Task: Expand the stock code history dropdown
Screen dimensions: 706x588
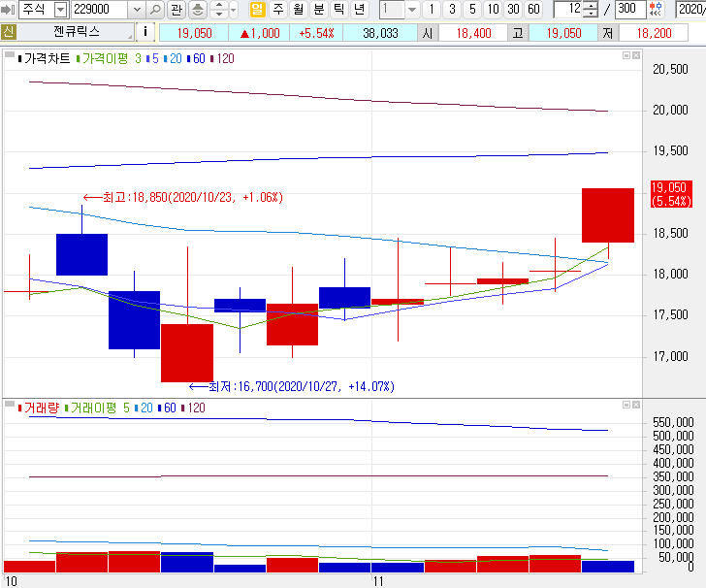Action: 137,9
